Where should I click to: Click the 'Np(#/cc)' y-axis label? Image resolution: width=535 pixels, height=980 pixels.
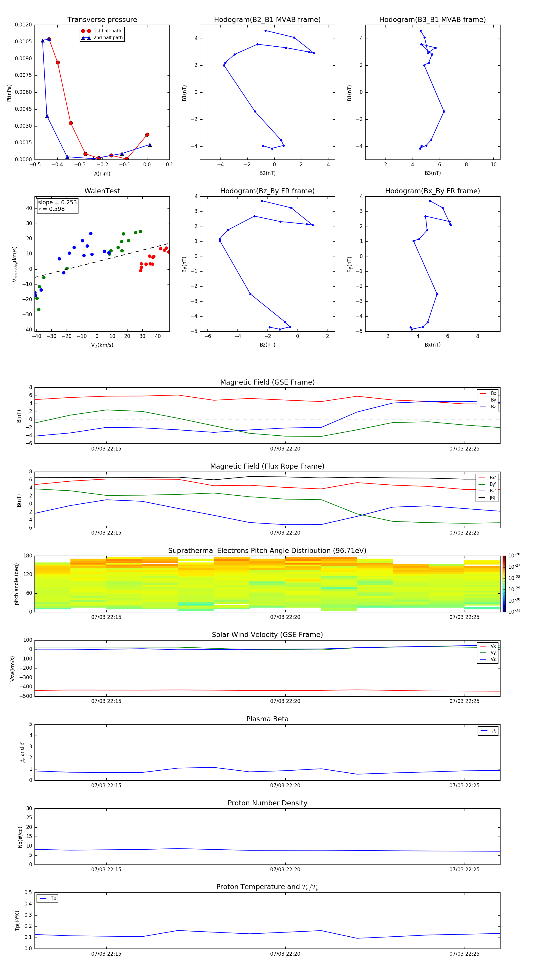coord(20,837)
